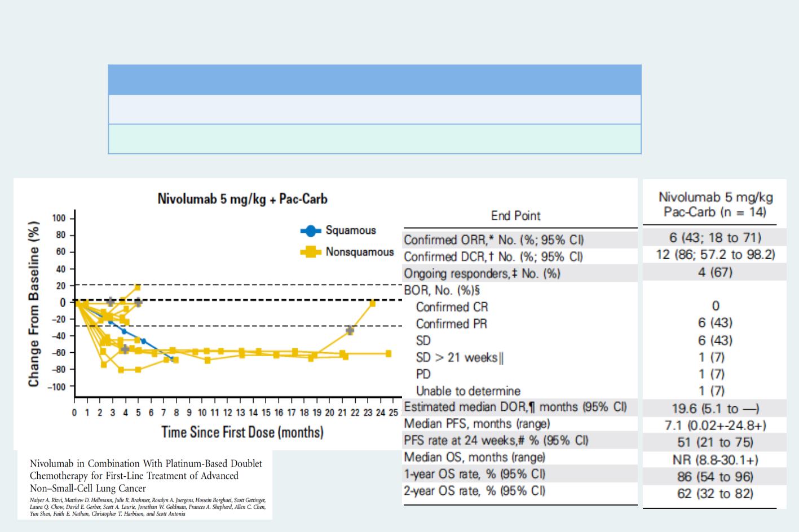This screenshot has width=799, height=532.
Task: Click the 'Confirmed PR' row label
Action: pyautogui.click(x=452, y=324)
